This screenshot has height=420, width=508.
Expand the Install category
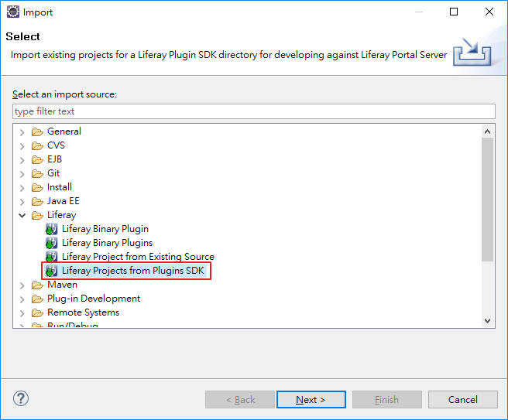[22, 188]
